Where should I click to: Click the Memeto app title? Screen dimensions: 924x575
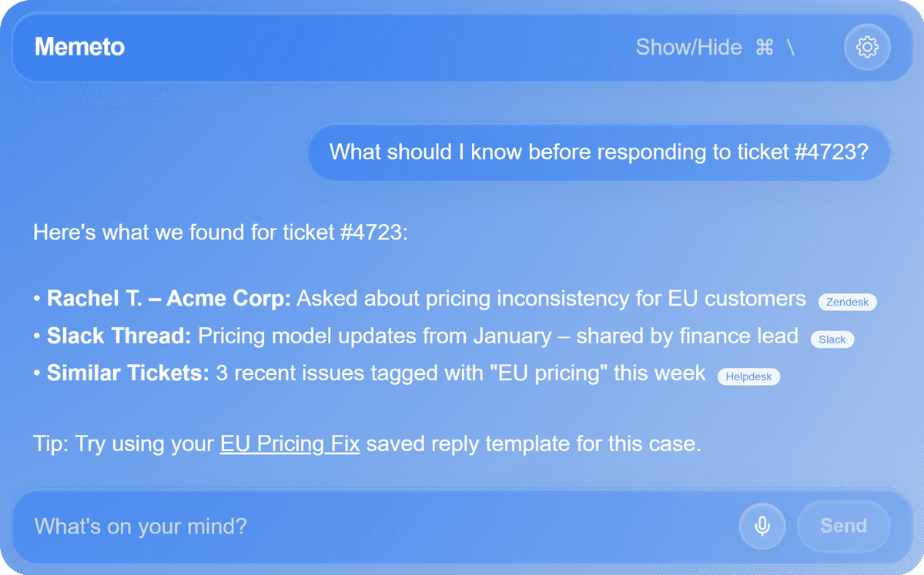[x=79, y=48]
